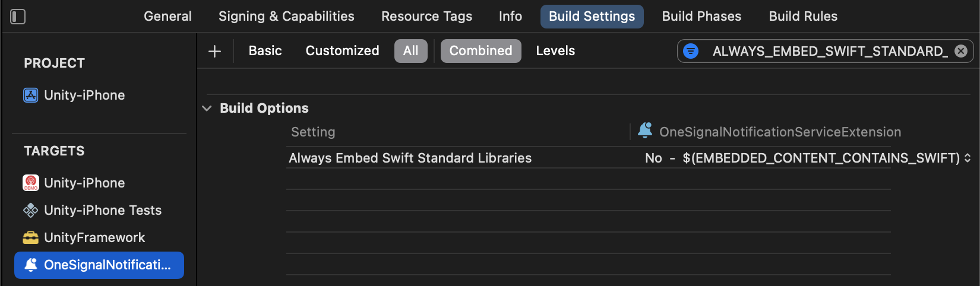Click the Unity-iPhone project icon
This screenshot has width=980, height=286.
30,95
